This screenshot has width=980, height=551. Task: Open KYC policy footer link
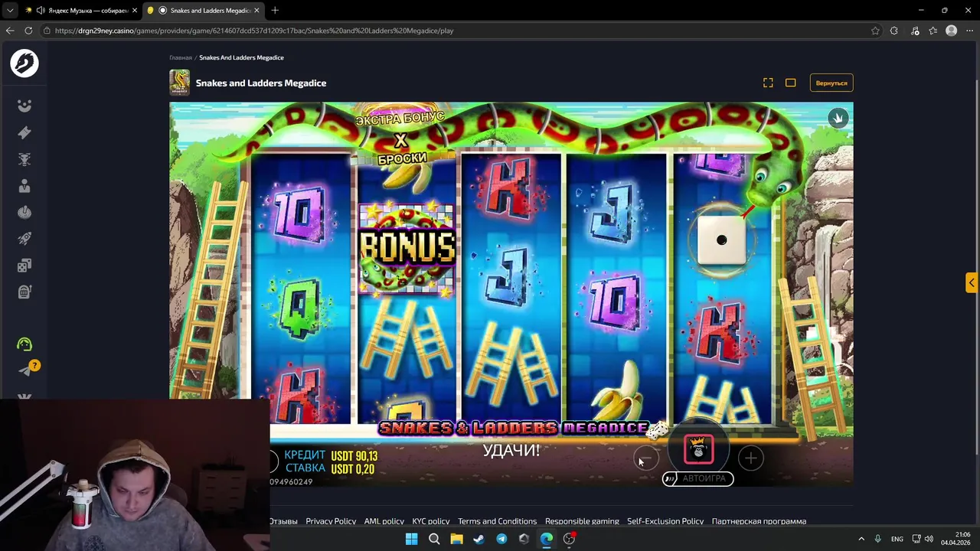pyautogui.click(x=431, y=521)
